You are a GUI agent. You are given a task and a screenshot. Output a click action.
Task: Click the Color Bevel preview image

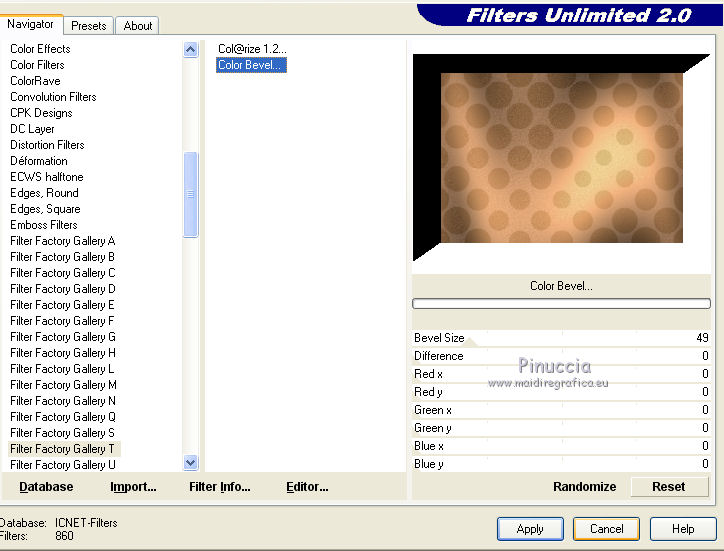(561, 157)
